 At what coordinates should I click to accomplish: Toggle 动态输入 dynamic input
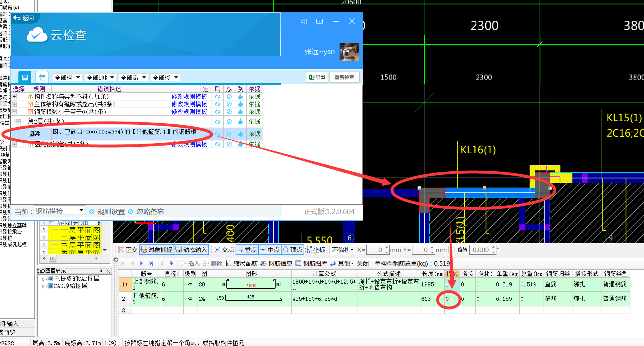[x=191, y=250]
